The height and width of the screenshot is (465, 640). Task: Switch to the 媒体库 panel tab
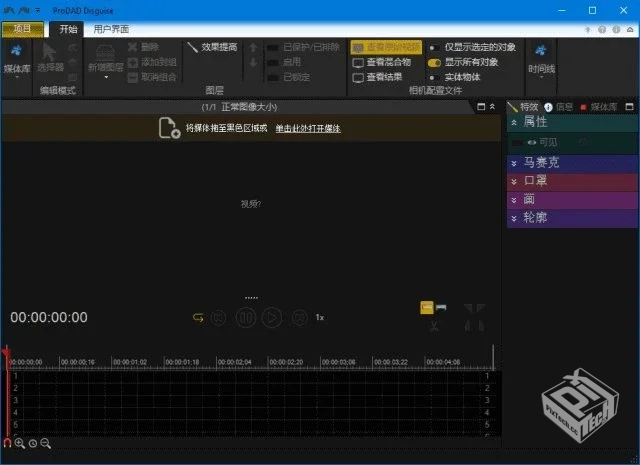(x=599, y=107)
